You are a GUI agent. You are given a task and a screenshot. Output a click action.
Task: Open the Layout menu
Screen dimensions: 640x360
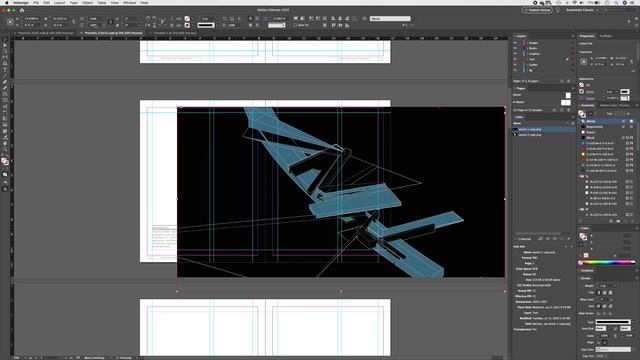(x=60, y=2)
